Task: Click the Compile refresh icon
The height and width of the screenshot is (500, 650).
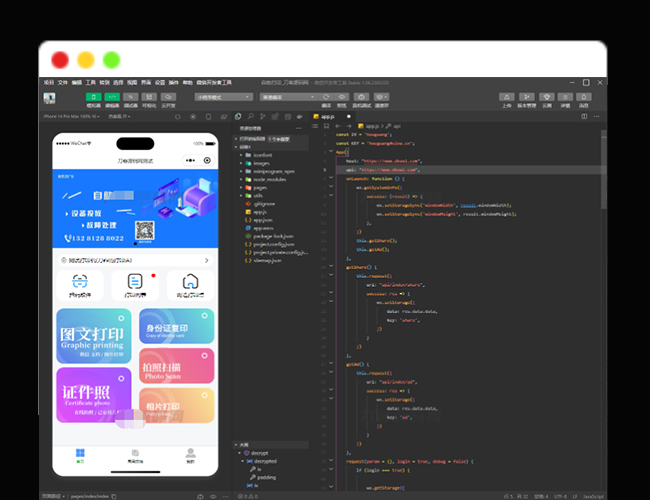Action: coord(327,97)
